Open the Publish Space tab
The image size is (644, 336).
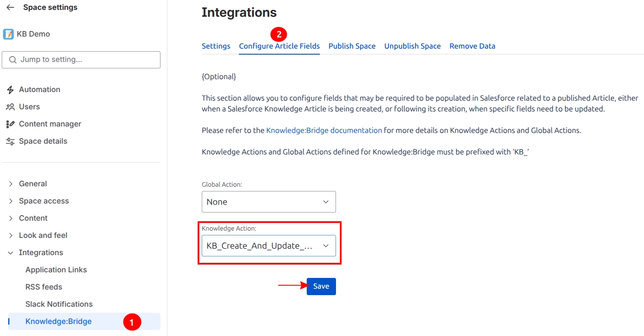pyautogui.click(x=352, y=46)
